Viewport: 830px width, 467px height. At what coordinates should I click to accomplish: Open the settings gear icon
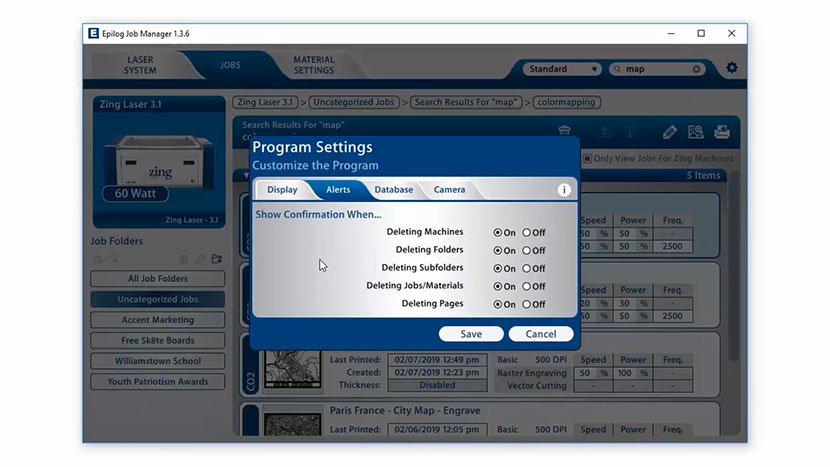click(731, 68)
